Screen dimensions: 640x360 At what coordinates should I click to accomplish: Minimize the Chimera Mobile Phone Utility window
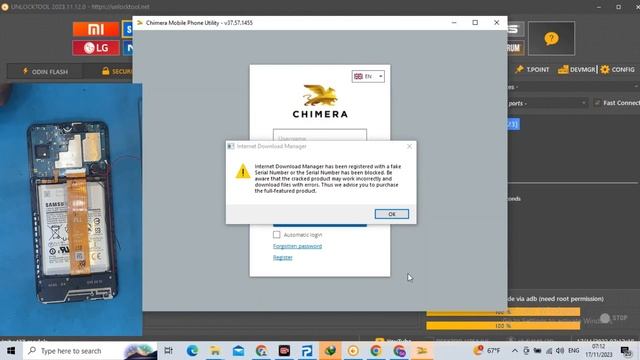454,22
